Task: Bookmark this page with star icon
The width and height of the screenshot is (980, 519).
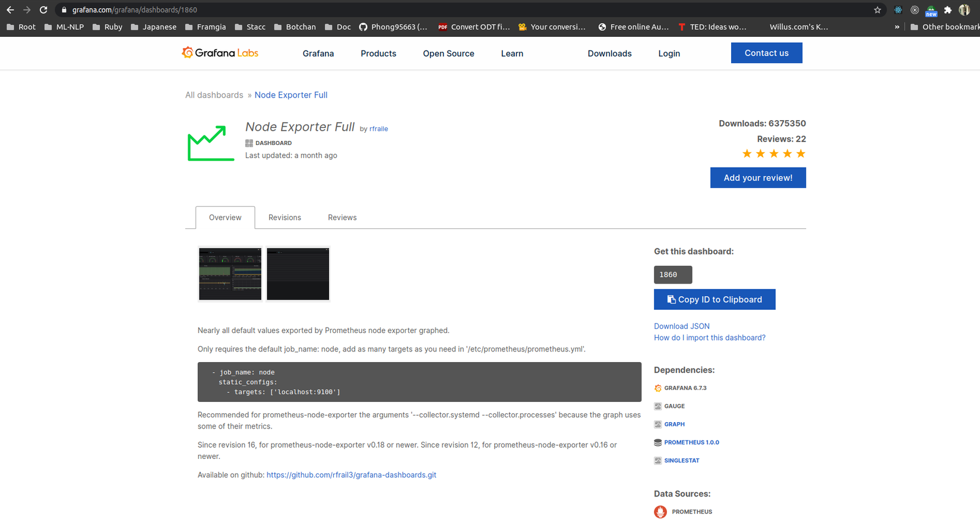Action: [x=877, y=10]
